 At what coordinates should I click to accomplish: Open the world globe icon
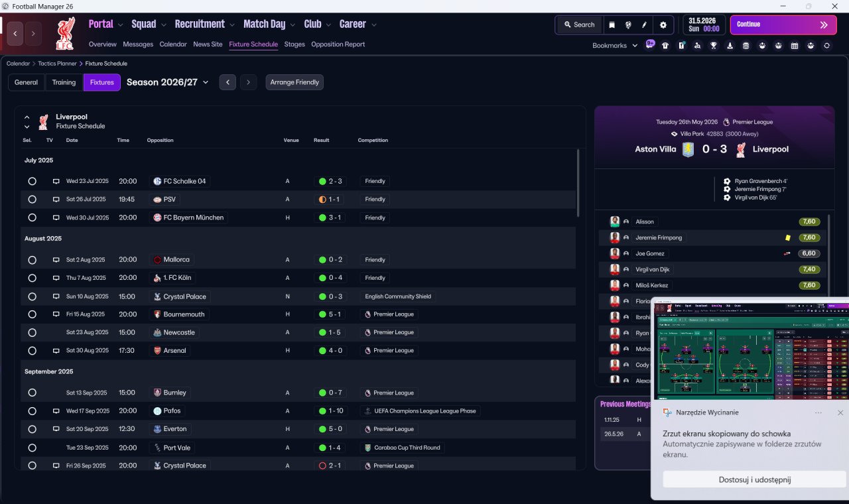point(628,25)
